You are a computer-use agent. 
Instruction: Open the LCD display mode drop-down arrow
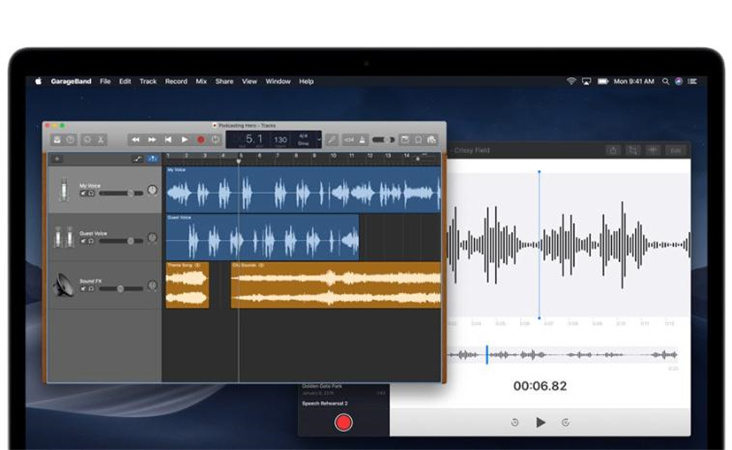[319, 140]
